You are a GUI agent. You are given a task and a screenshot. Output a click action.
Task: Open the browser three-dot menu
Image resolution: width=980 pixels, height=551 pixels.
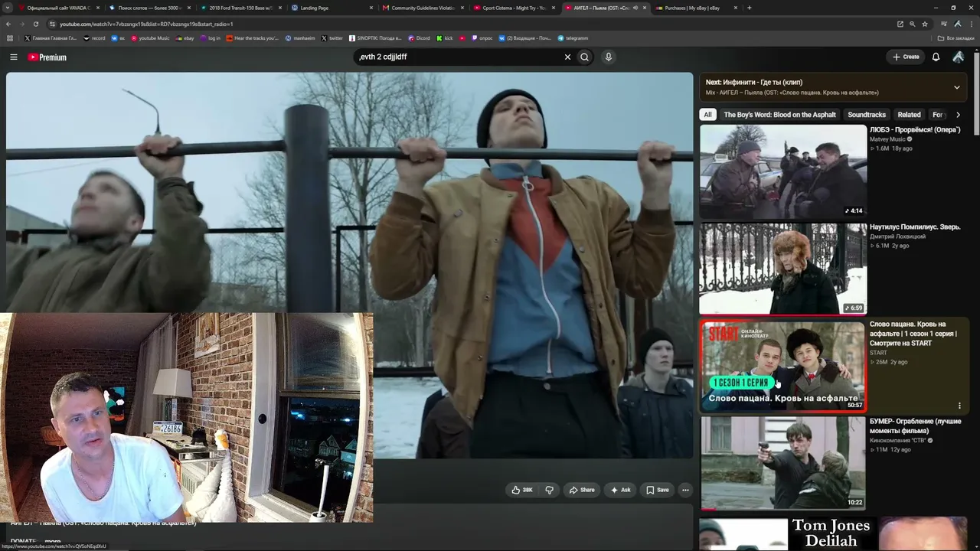(972, 24)
